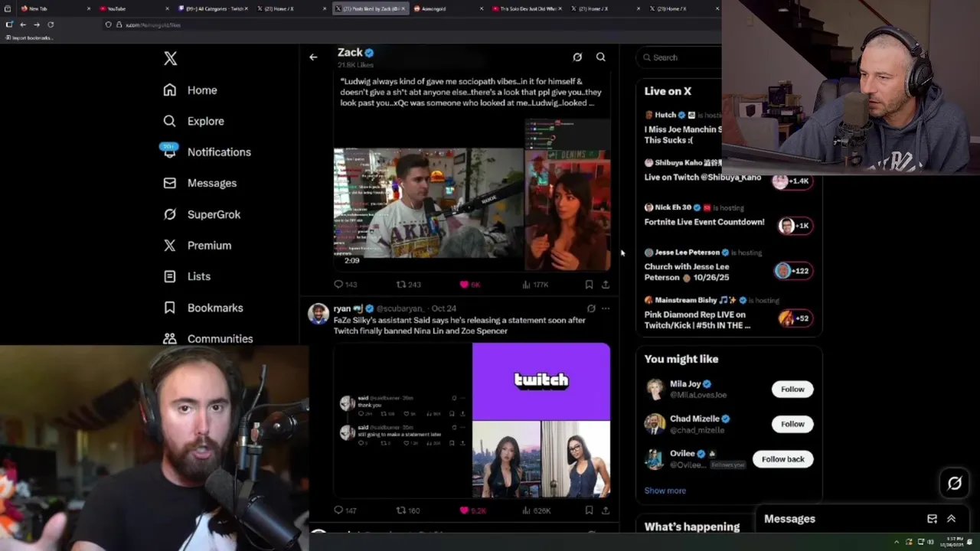Share the Ludwig video post
This screenshot has width=980, height=551.
[x=606, y=285]
